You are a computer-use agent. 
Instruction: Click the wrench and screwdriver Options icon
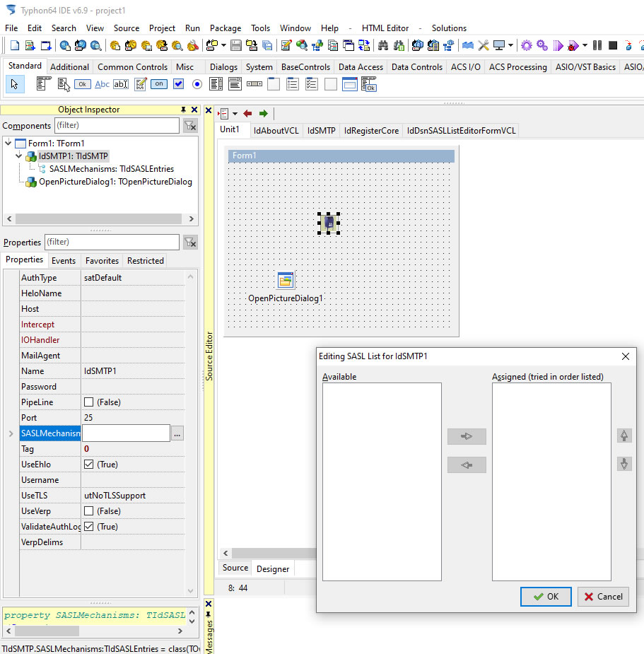click(484, 45)
